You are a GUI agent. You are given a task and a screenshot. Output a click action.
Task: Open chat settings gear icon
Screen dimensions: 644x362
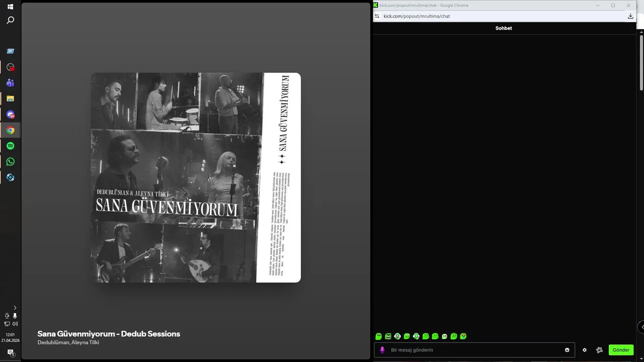click(585, 350)
